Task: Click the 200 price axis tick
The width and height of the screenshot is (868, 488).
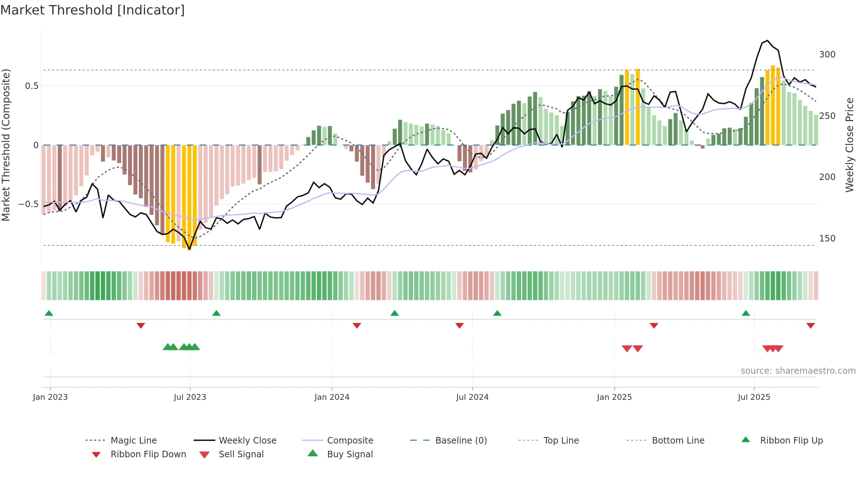Action: 827,177
